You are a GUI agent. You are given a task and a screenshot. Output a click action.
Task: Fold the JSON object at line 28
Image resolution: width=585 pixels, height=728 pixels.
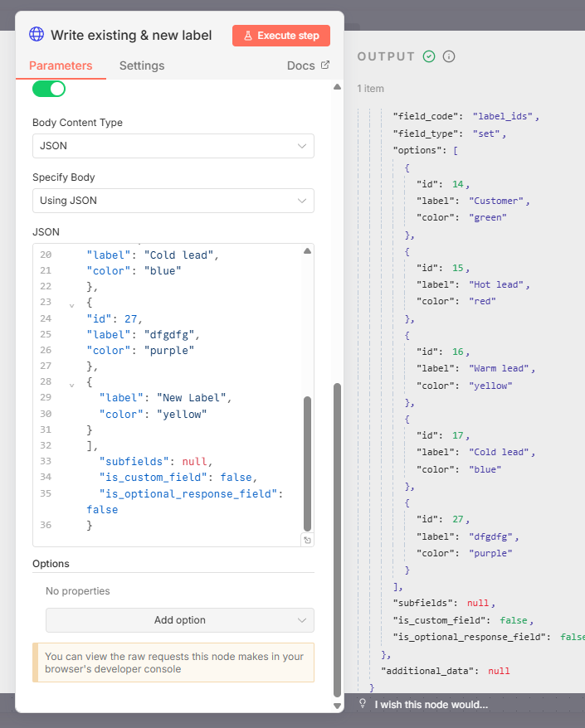coord(71,383)
